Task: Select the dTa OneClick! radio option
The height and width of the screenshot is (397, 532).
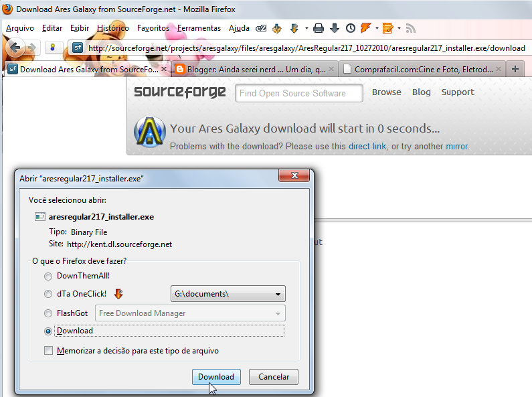Action: point(48,294)
